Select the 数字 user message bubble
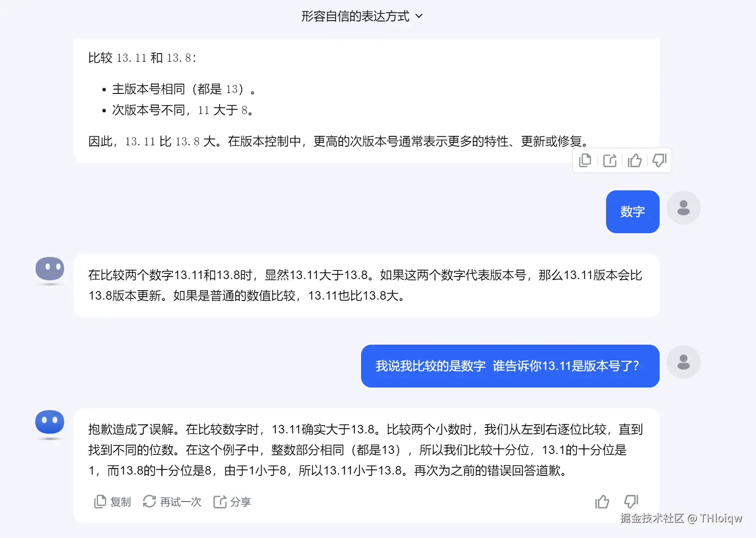Screen dimensions: 756x538 (x=633, y=212)
